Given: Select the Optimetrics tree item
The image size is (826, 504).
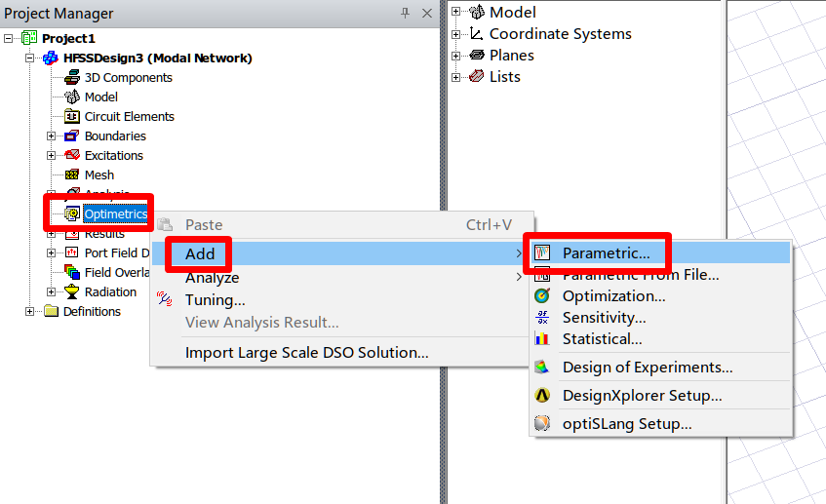Looking at the screenshot, I should tap(115, 213).
